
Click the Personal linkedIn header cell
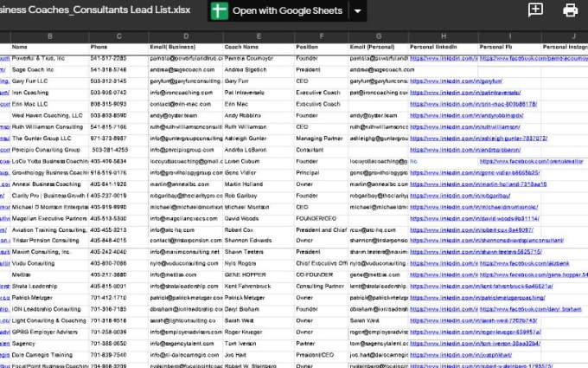444,48
